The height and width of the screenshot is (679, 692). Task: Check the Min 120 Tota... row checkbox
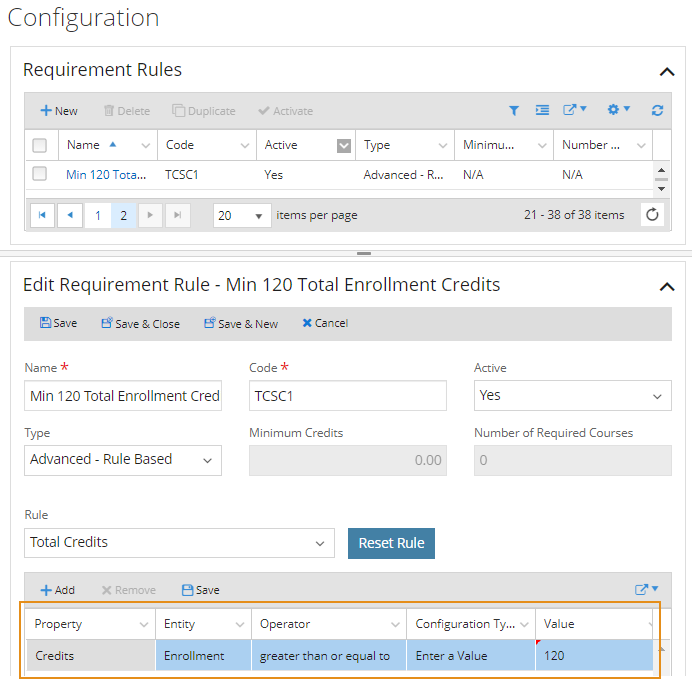pos(40,174)
